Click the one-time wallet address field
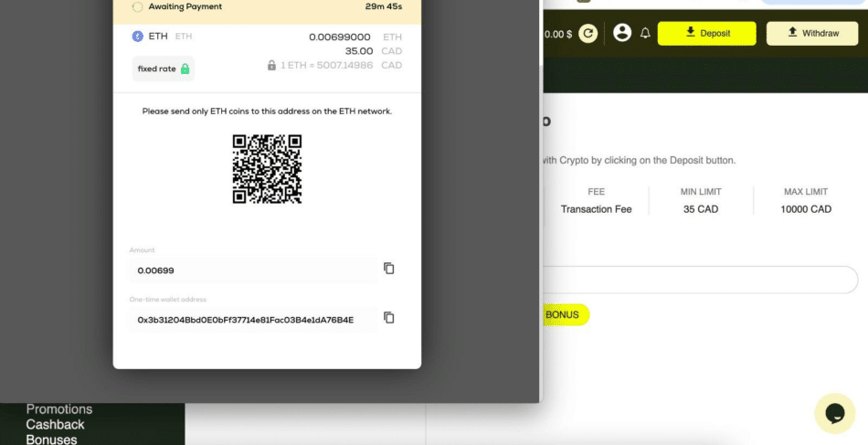The width and height of the screenshot is (868, 445). (253, 320)
